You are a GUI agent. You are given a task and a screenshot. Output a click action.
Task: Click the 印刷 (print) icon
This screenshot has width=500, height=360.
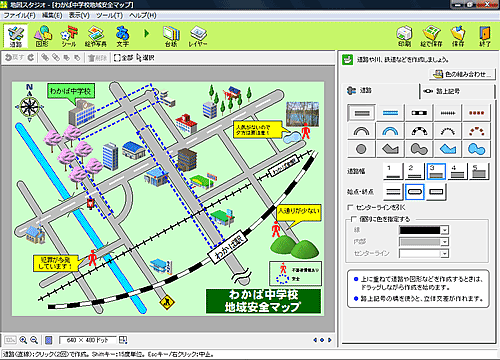[x=404, y=36]
